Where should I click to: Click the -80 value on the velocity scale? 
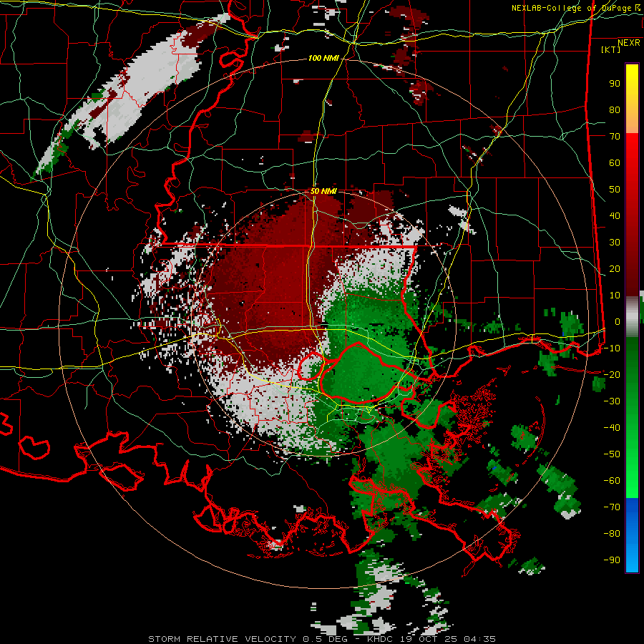pos(612,534)
